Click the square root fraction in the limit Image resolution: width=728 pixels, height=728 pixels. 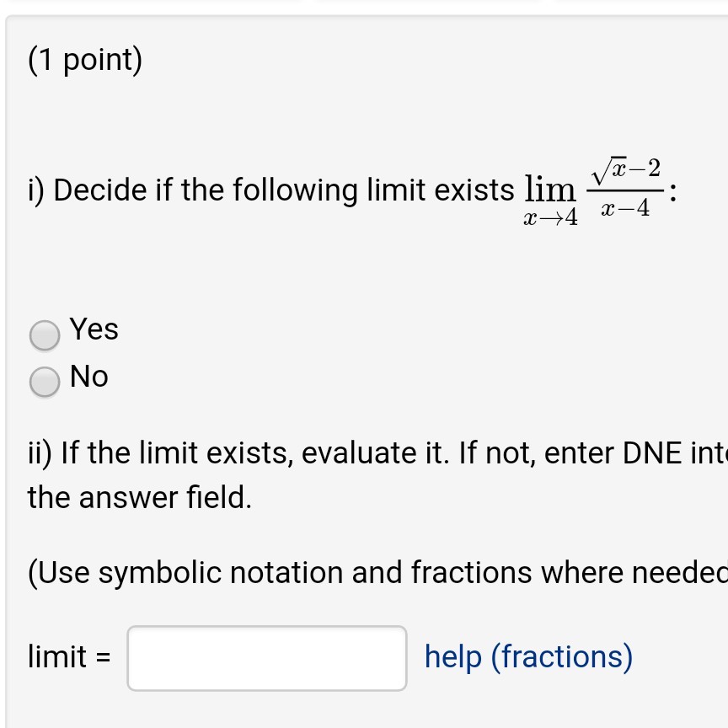coord(628,185)
